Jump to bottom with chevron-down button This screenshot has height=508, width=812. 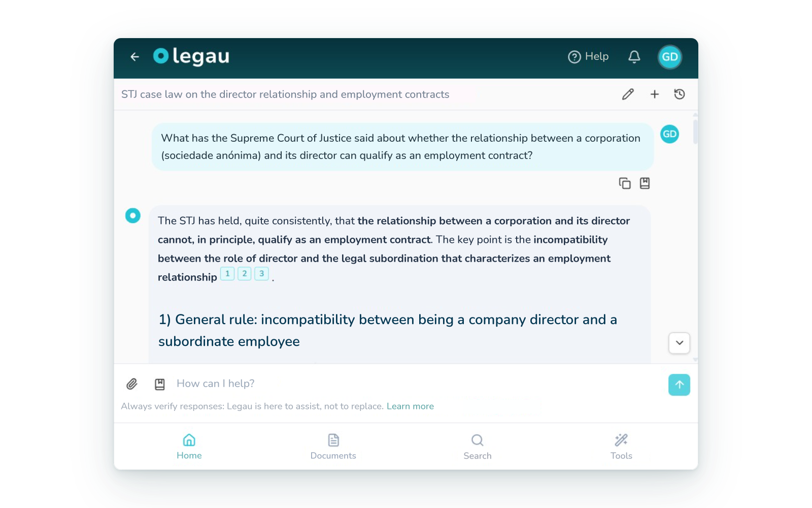coord(679,343)
